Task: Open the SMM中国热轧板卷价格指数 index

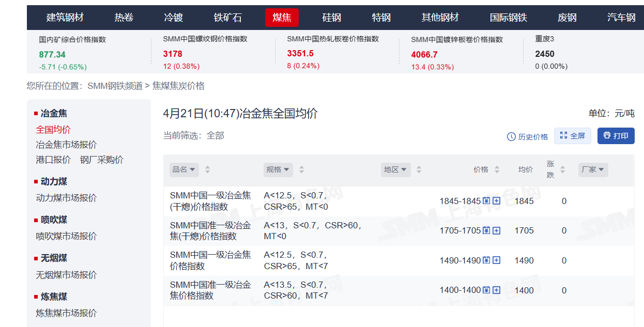Action: (x=333, y=39)
